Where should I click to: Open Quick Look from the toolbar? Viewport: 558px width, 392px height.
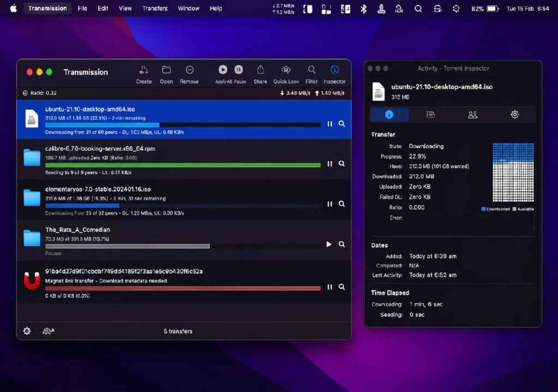(286, 70)
